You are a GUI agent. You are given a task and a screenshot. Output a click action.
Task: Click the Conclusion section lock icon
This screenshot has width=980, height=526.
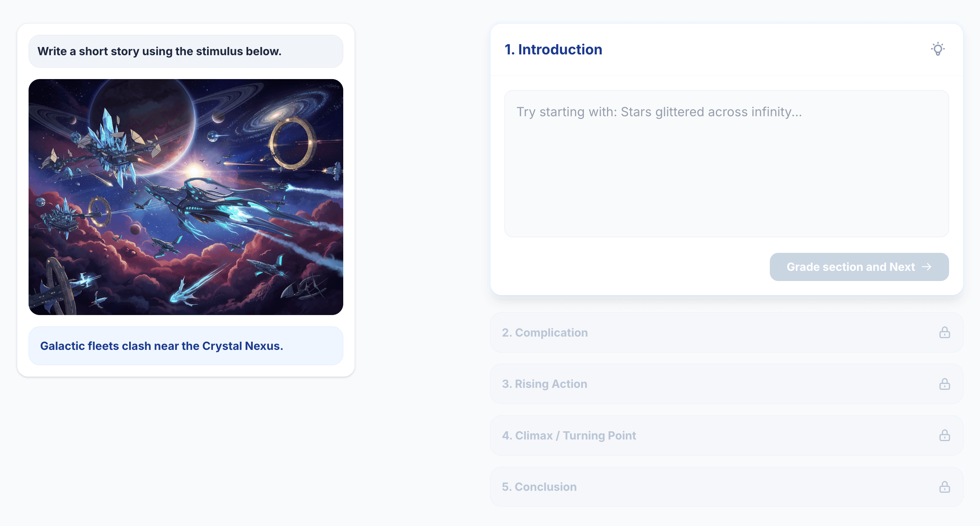[944, 487]
